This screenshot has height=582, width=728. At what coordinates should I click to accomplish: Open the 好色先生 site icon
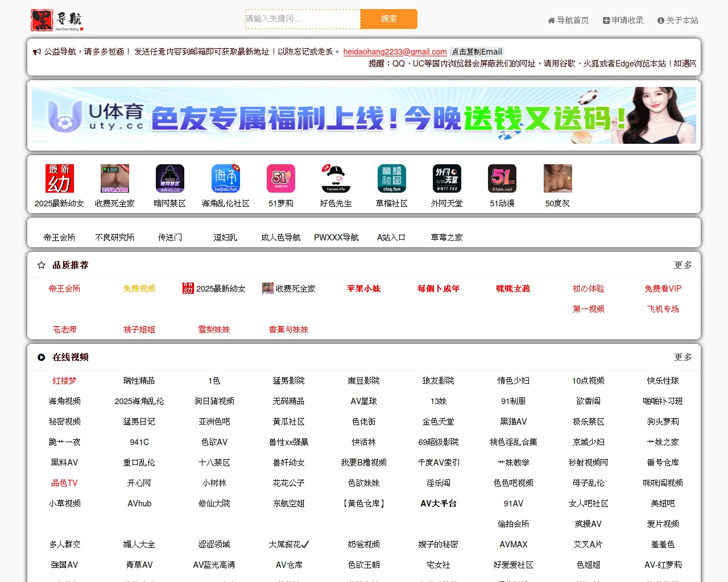point(336,178)
